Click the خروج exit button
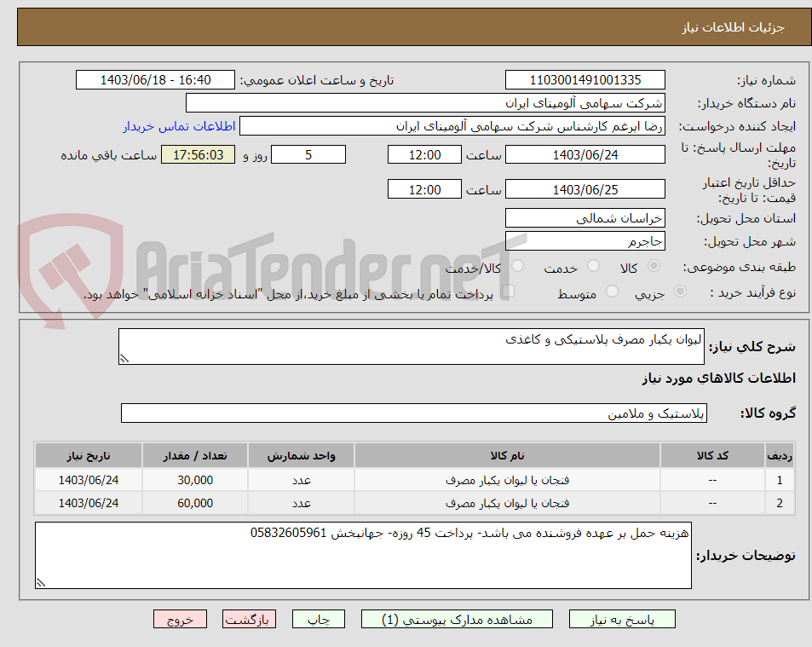Viewport: 812px width, 647px height. (x=181, y=619)
